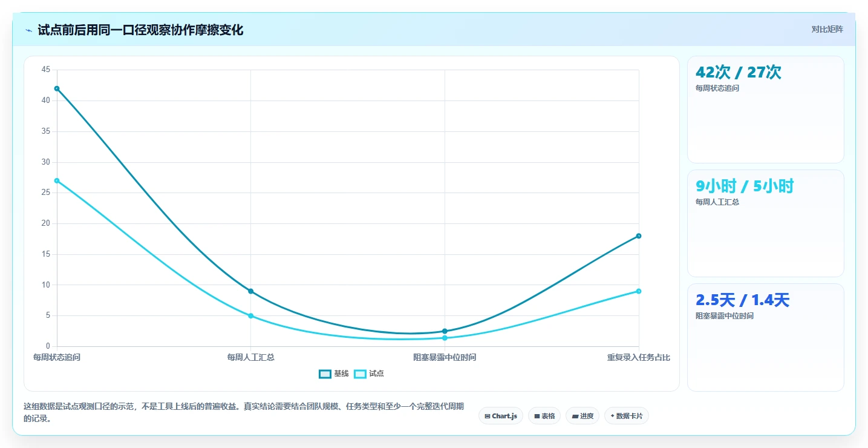Click baseline data point at 每周状态追问
The height and width of the screenshot is (448, 868).
[x=57, y=88]
